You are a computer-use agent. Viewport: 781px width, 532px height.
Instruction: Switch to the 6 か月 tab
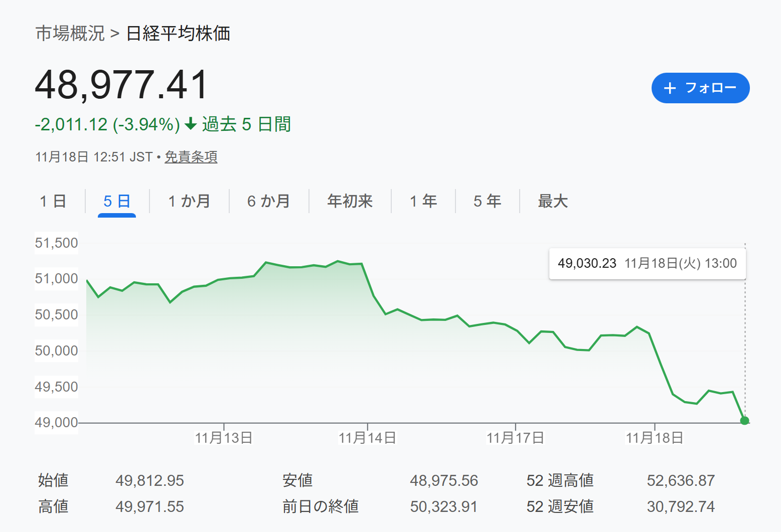(269, 202)
